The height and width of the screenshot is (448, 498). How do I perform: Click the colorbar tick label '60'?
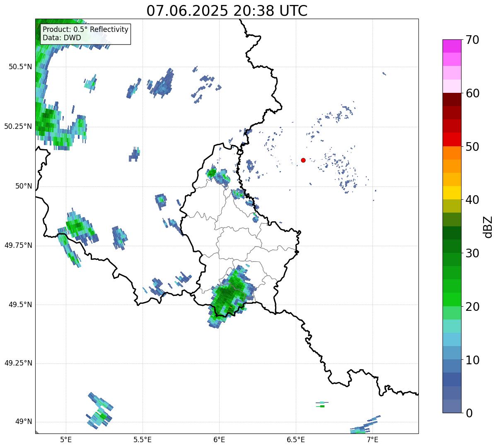pos(472,93)
